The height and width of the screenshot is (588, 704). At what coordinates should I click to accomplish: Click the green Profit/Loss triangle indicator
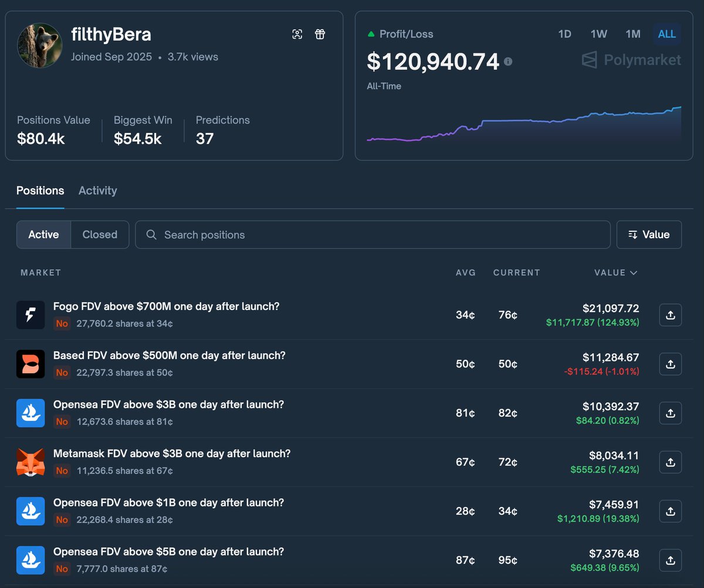[371, 34]
